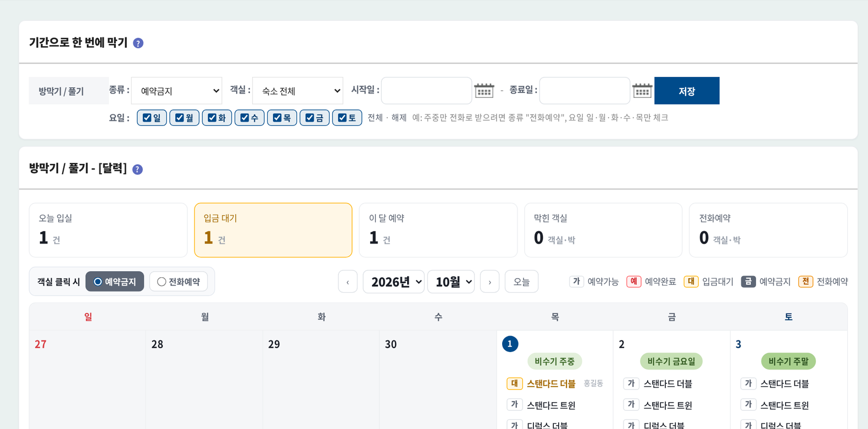Click the 비수기 금요일 season tag
This screenshot has width=868, height=429.
671,361
